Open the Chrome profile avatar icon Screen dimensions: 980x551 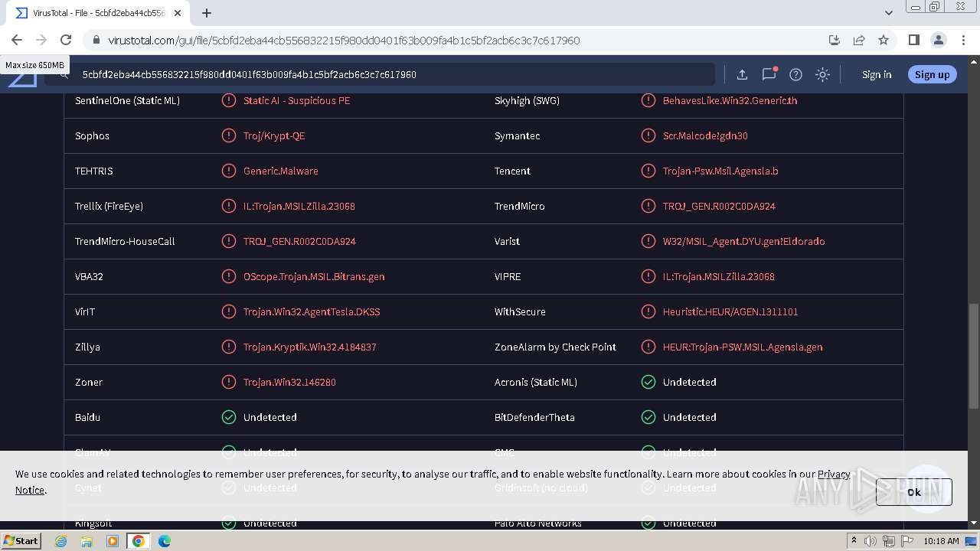coord(939,40)
